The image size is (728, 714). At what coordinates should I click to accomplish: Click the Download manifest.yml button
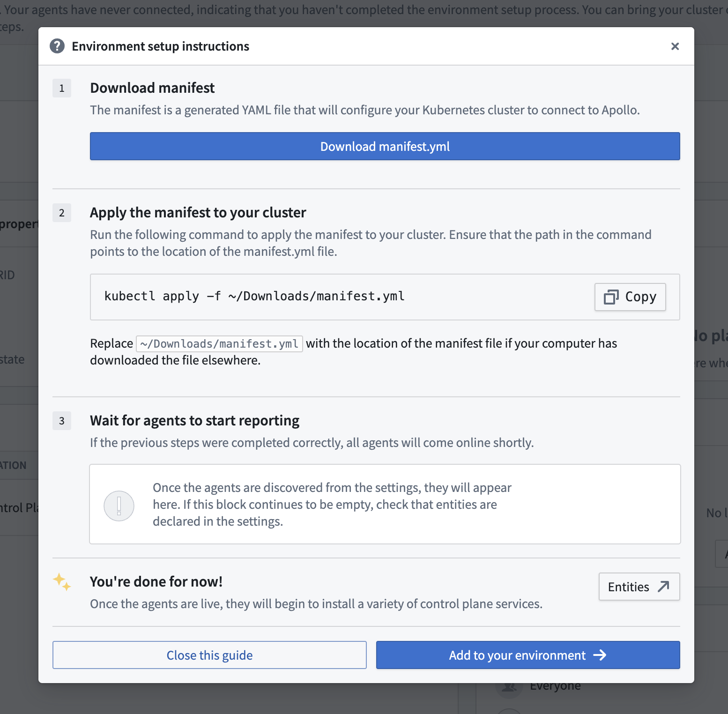click(385, 146)
